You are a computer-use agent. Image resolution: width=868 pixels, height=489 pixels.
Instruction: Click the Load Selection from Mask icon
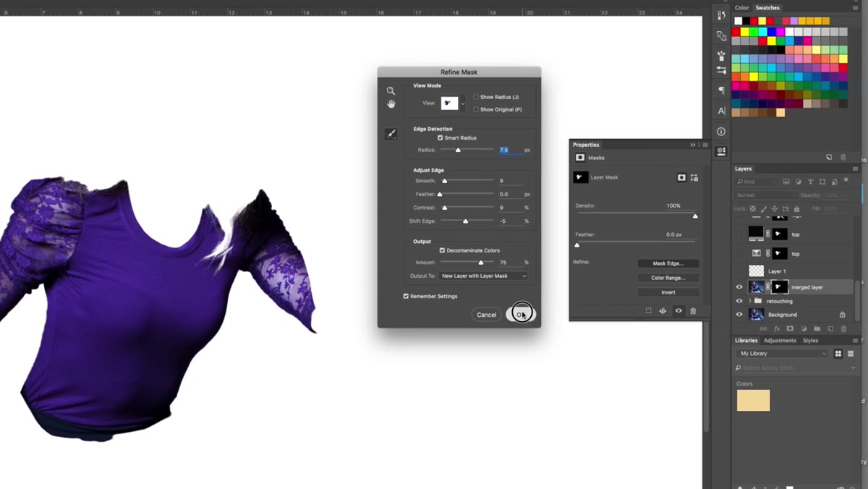(648, 311)
